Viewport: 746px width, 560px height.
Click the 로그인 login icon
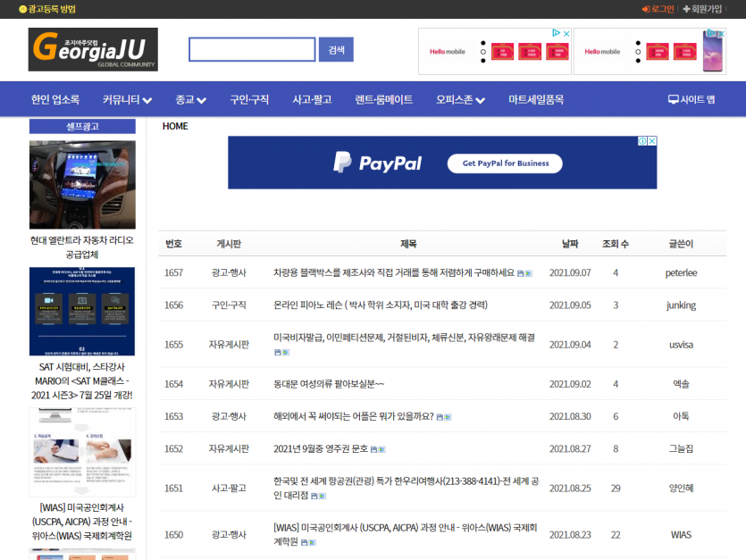tap(647, 9)
